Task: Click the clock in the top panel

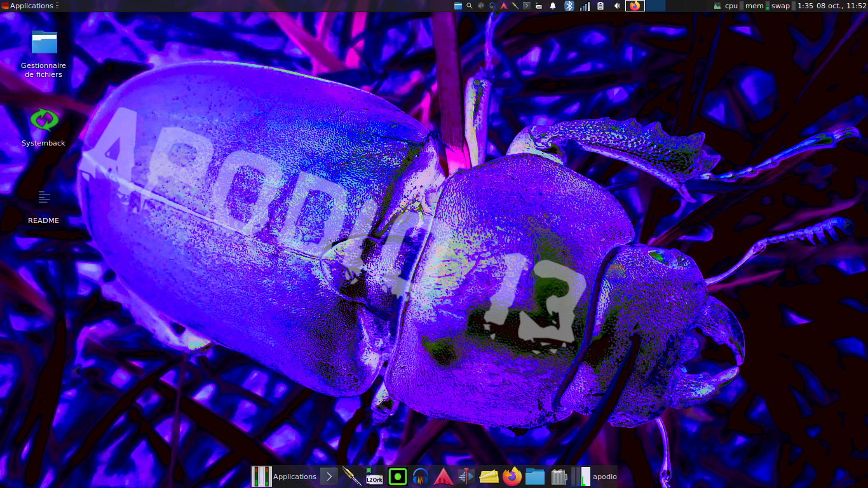Action: point(834,6)
